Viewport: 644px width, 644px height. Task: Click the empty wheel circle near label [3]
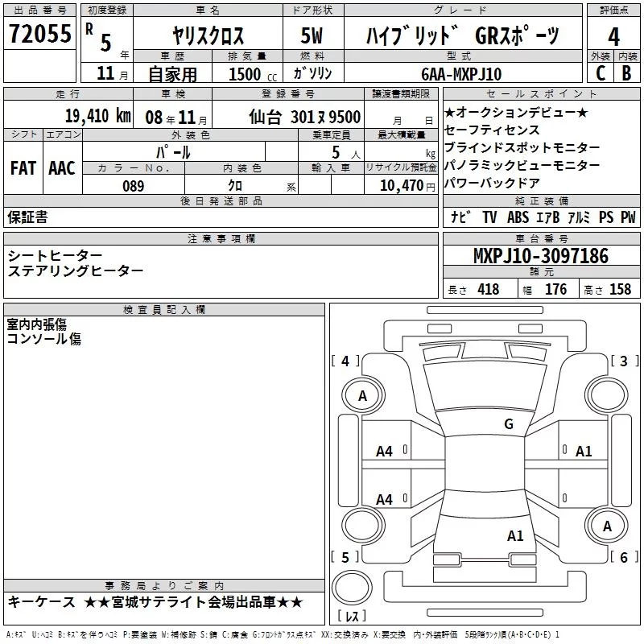606,395
